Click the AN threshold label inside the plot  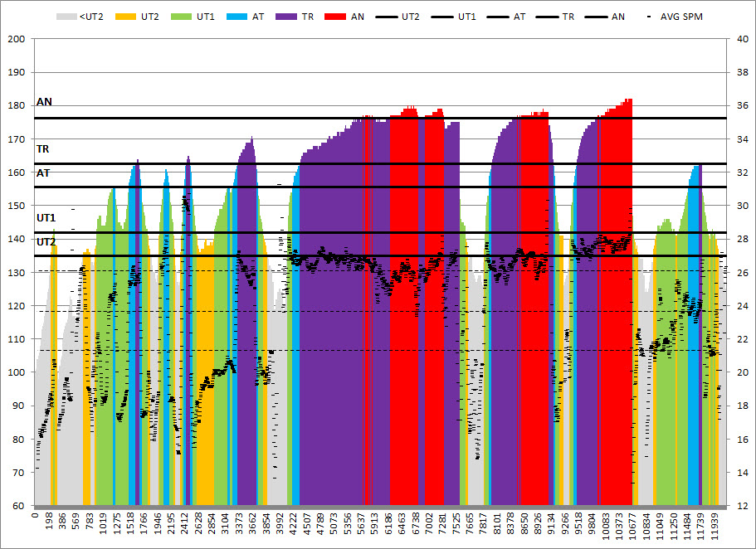click(x=44, y=102)
